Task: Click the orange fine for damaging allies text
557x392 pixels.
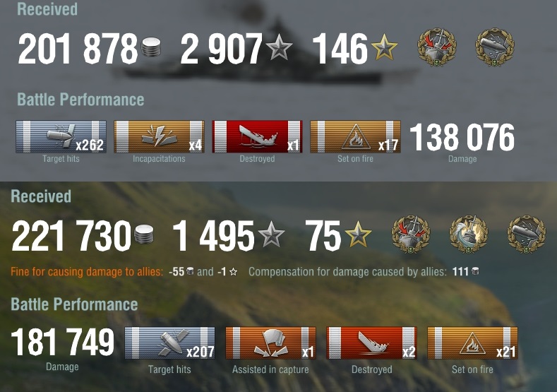Action: 87,272
